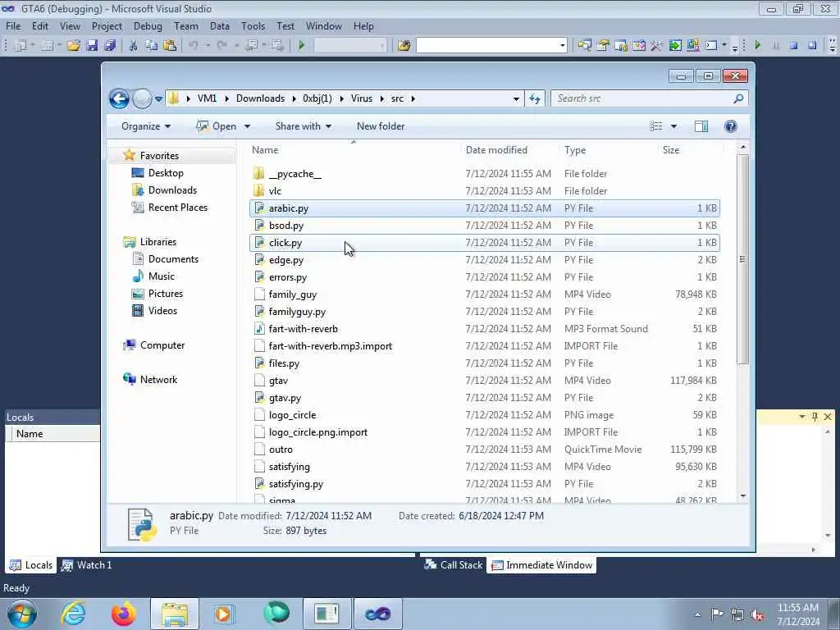Click the volume muted tray icon
840x630 pixels.
pyautogui.click(x=757, y=614)
